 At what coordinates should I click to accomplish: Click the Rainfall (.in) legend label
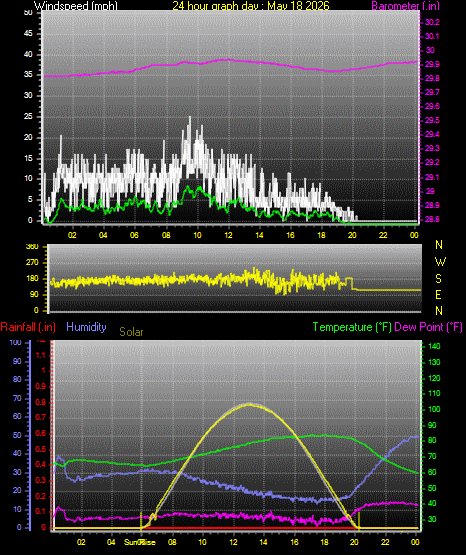coord(28,327)
